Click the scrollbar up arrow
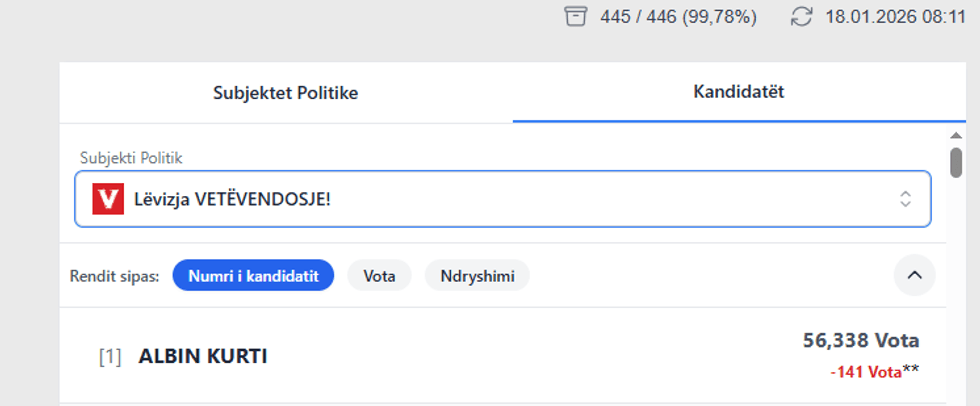Image resolution: width=980 pixels, height=406 pixels. 956,135
